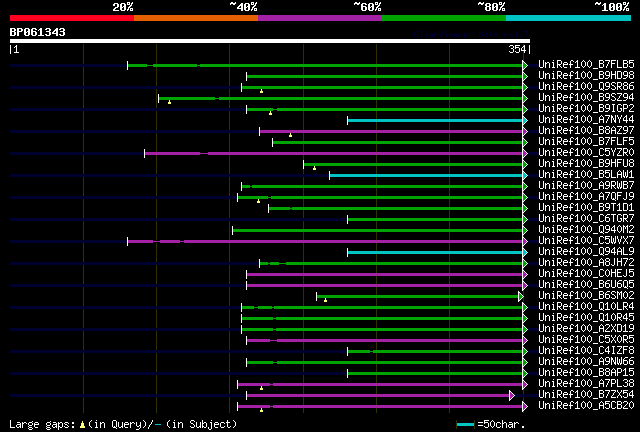Screen dimensions: 640x432
Task: Open subject UniRef100_A7NY44
Action: [586, 120]
